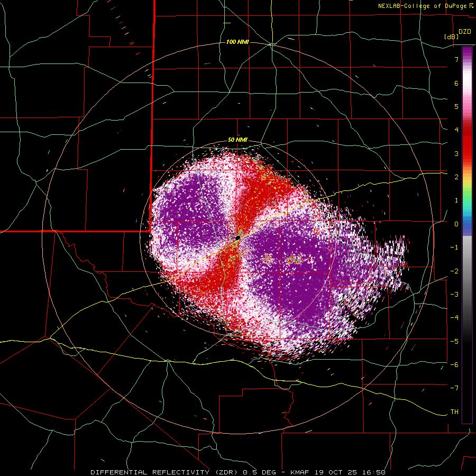Click the TH label below the color scale
Image resolution: width=476 pixels, height=476 pixels.
click(x=454, y=412)
